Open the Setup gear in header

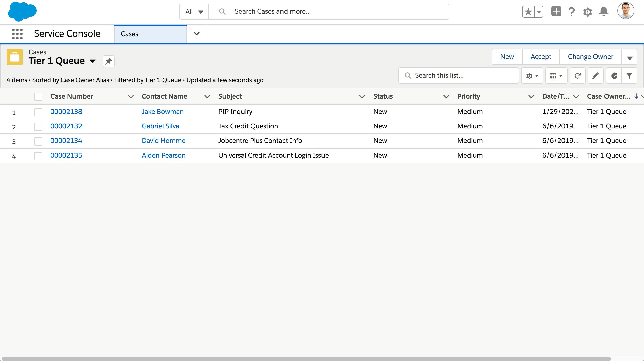(587, 12)
